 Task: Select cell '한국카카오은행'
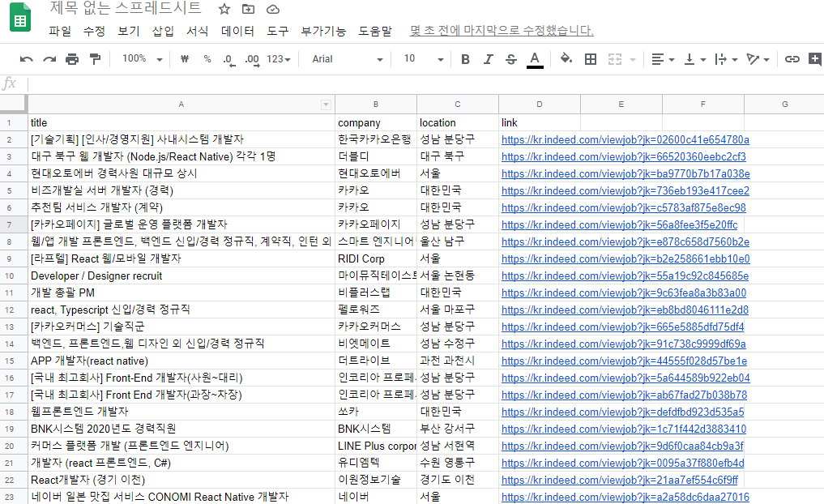click(376, 139)
